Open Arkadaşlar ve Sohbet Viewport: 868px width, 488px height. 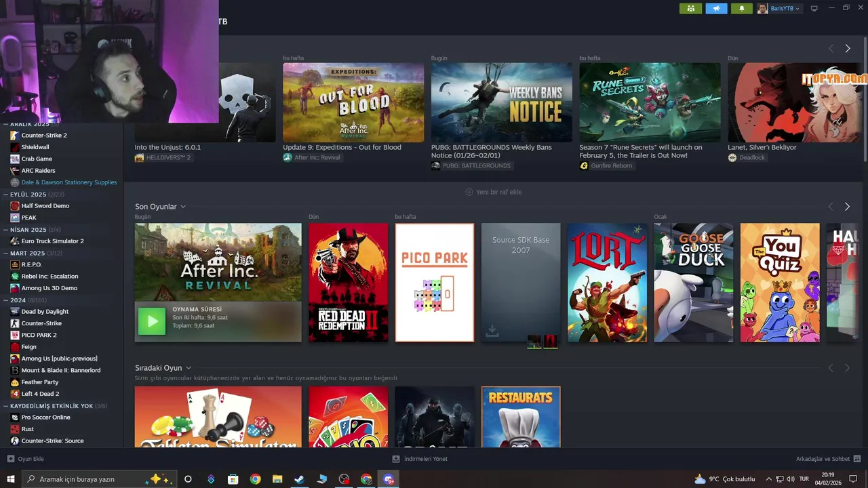(x=828, y=459)
